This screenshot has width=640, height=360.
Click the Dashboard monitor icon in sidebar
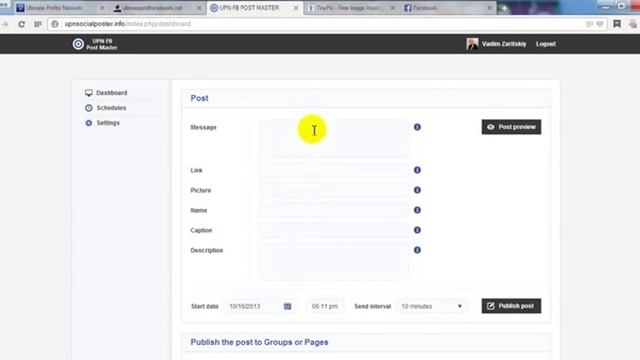[x=89, y=93]
